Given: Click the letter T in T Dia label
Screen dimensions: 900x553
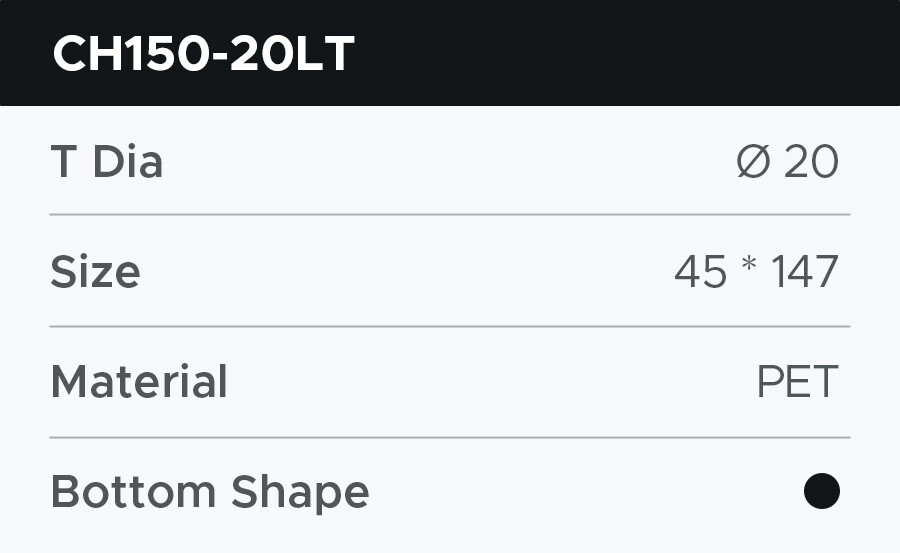Looking at the screenshot, I should [63, 162].
